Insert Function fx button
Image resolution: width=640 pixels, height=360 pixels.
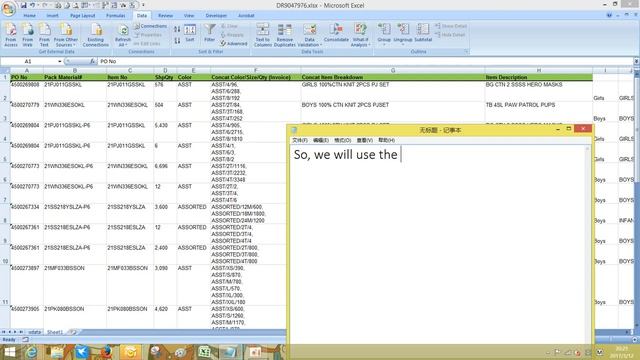92,61
